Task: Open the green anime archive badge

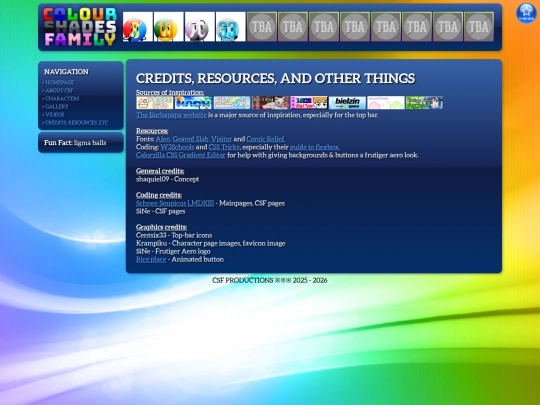Action: [x=425, y=103]
